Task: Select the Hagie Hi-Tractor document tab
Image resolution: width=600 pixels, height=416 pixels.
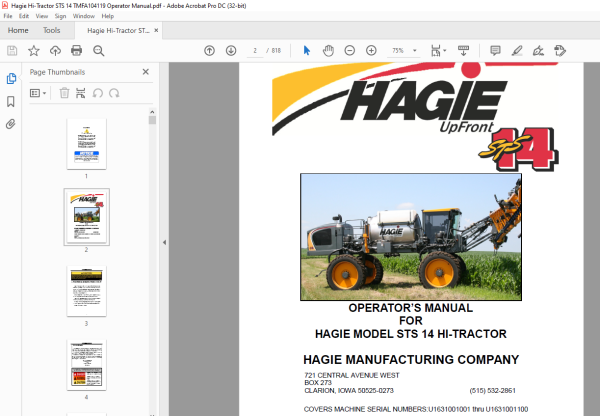Action: click(118, 31)
